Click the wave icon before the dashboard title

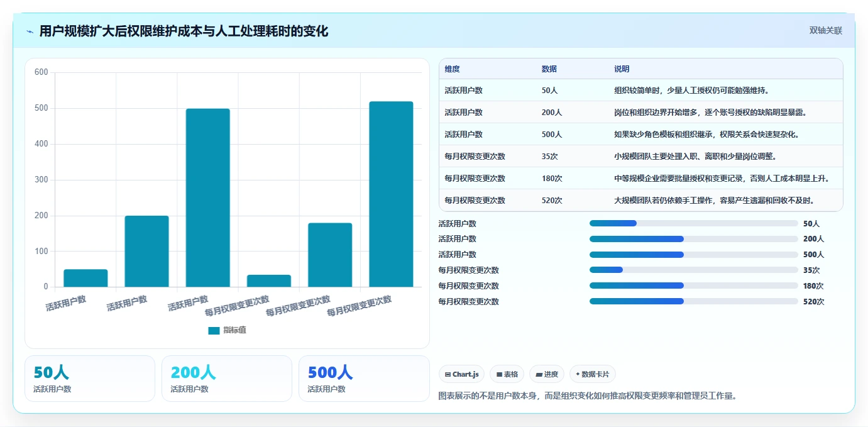30,31
